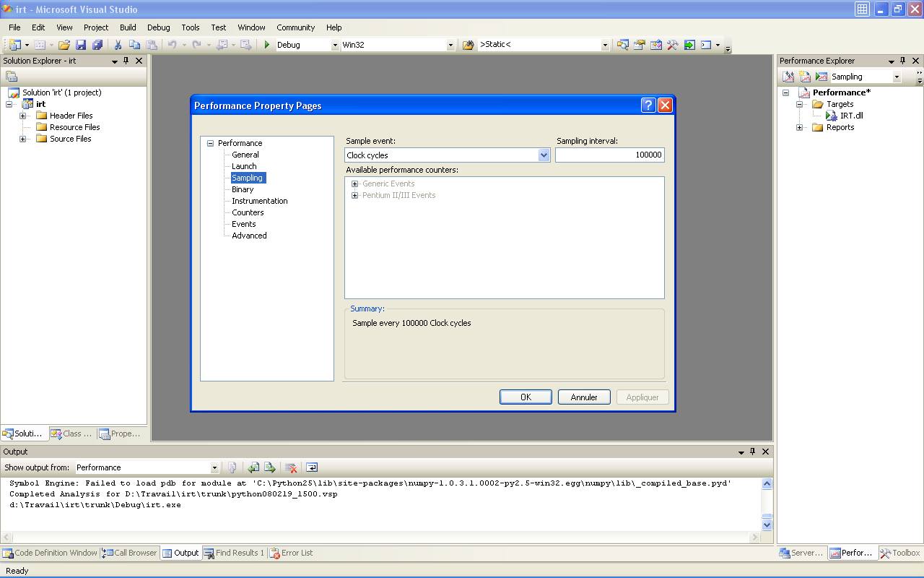Viewport: 924px width, 578px height.
Task: Launch Performance Wizard icon in Performance Explorer
Action: coord(788,77)
